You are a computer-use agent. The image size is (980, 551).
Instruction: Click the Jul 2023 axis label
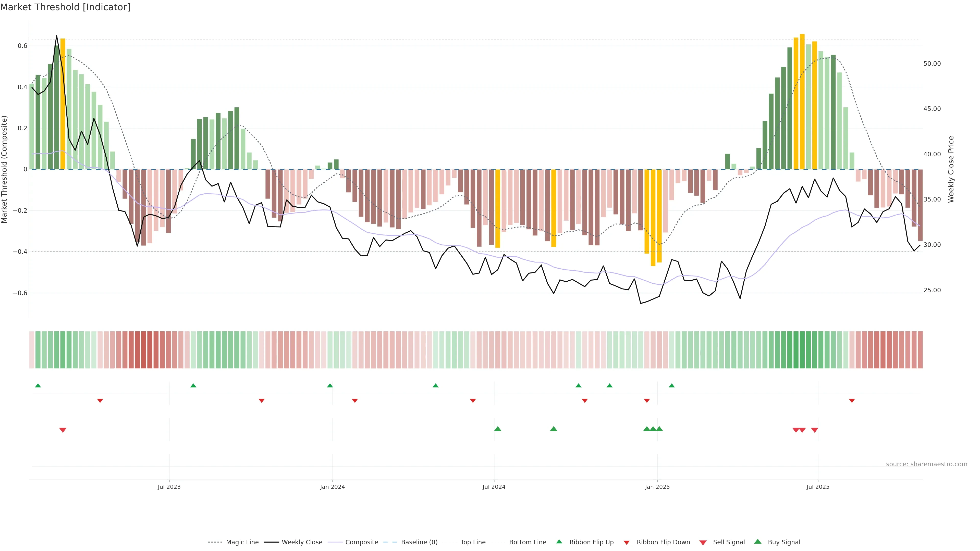[x=169, y=487]
